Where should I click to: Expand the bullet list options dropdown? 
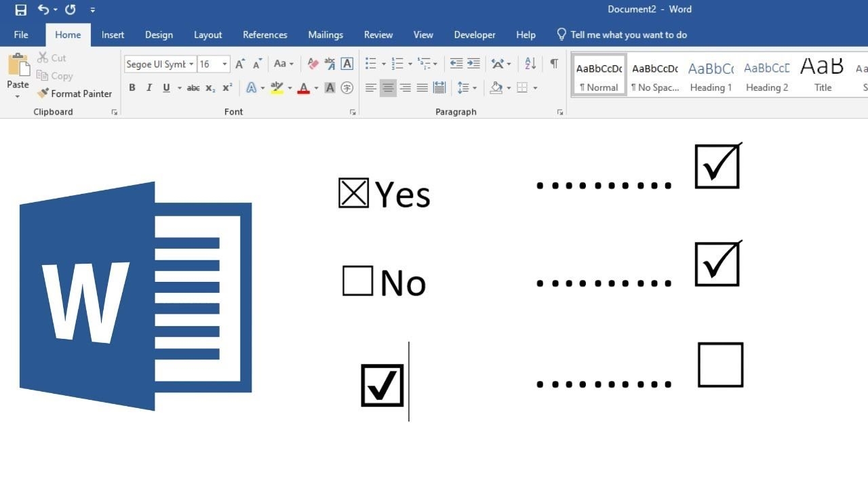click(x=384, y=63)
